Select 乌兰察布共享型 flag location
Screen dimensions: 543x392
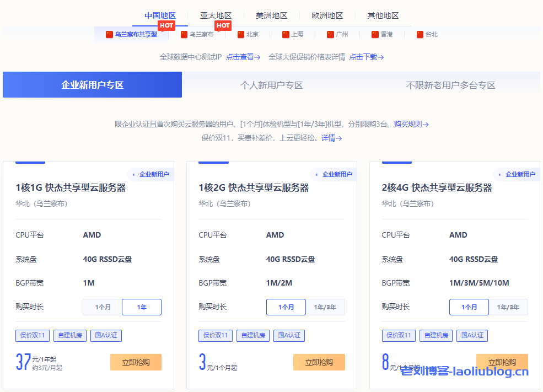point(132,34)
